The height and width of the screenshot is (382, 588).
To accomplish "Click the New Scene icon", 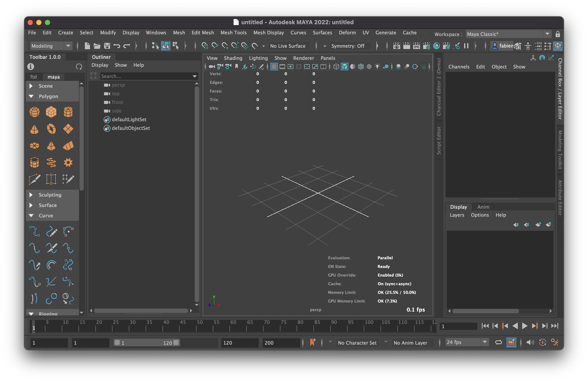I will click(87, 46).
